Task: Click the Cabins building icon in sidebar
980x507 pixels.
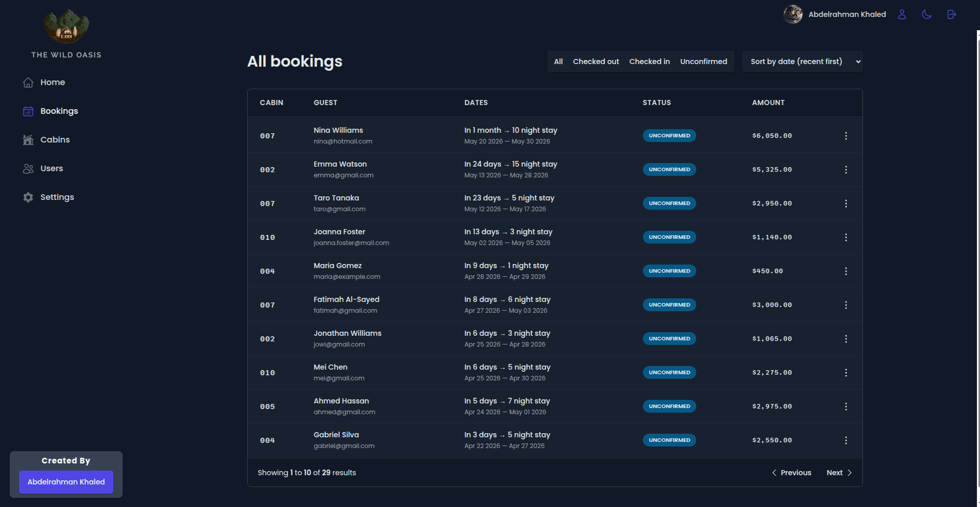Action: 28,140
